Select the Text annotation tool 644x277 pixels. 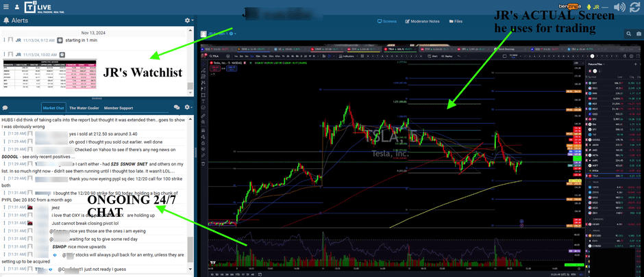click(x=203, y=101)
